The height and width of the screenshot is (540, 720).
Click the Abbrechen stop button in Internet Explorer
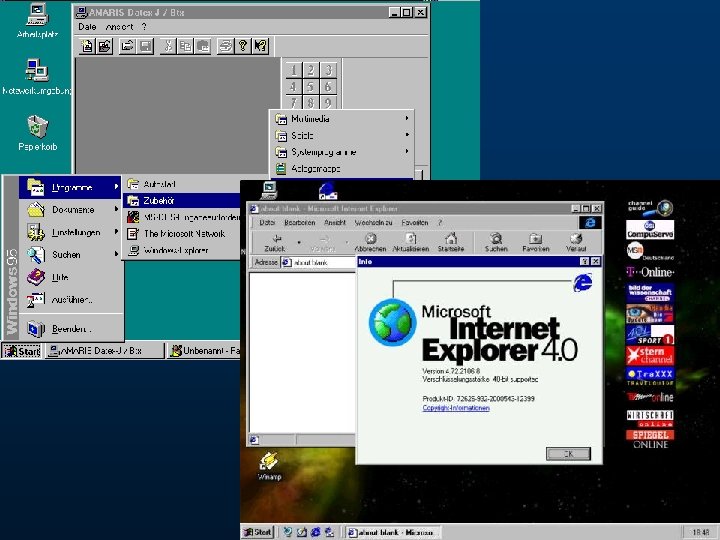370,242
